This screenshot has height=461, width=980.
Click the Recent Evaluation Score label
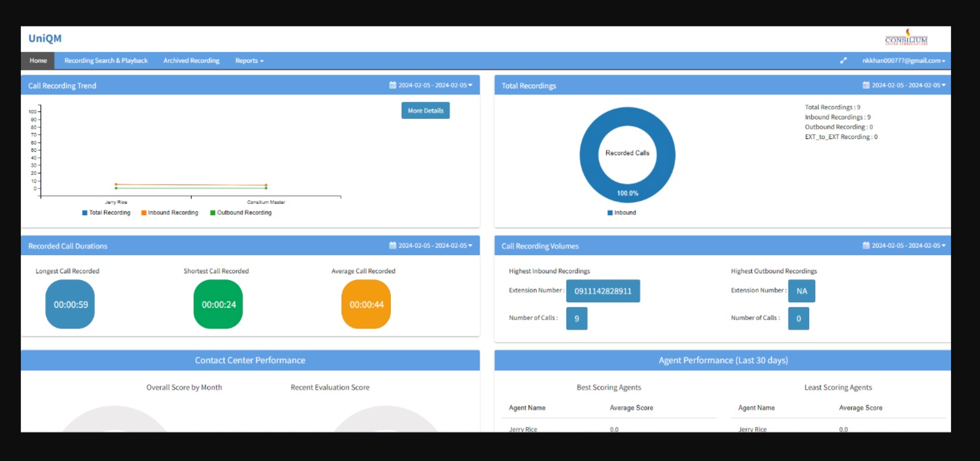click(330, 387)
